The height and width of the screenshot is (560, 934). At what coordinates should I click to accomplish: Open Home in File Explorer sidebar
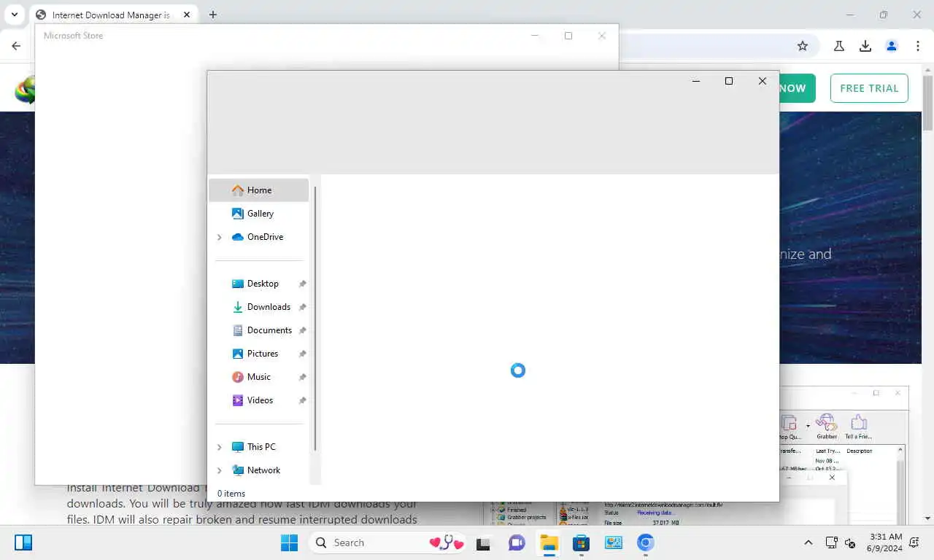[258, 190]
